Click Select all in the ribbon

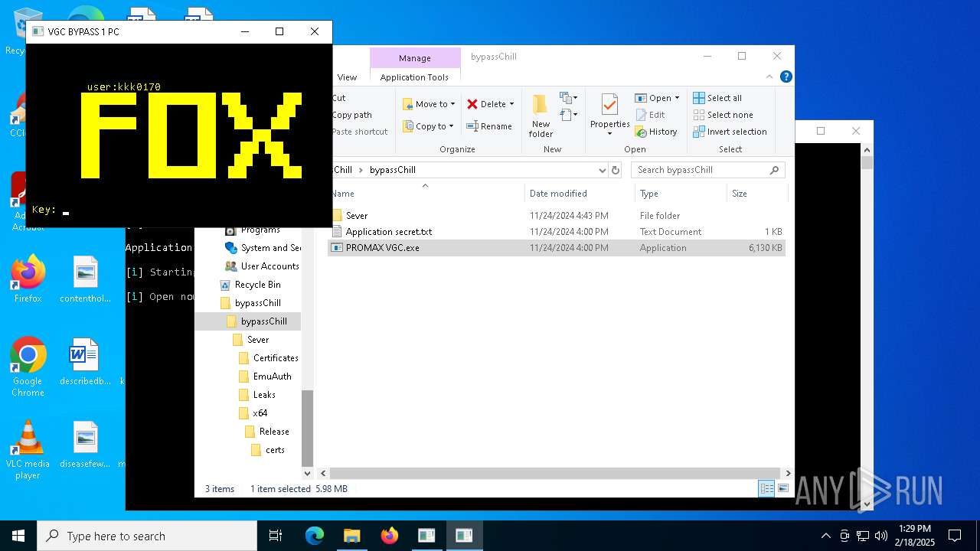coord(717,98)
